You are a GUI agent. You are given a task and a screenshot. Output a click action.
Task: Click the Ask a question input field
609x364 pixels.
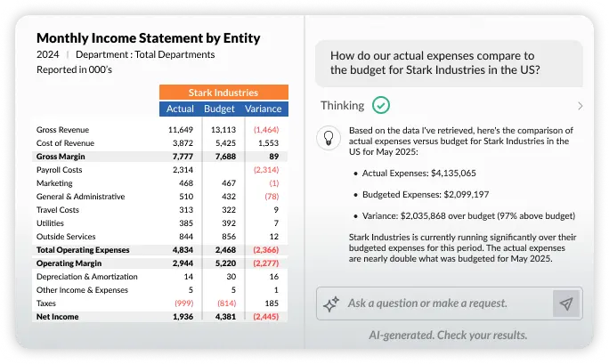click(x=445, y=303)
